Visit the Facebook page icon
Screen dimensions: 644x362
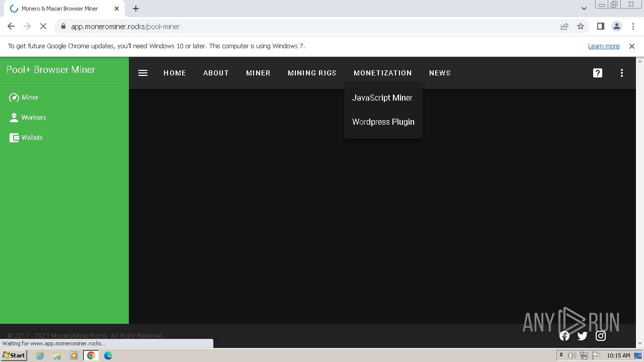565,336
